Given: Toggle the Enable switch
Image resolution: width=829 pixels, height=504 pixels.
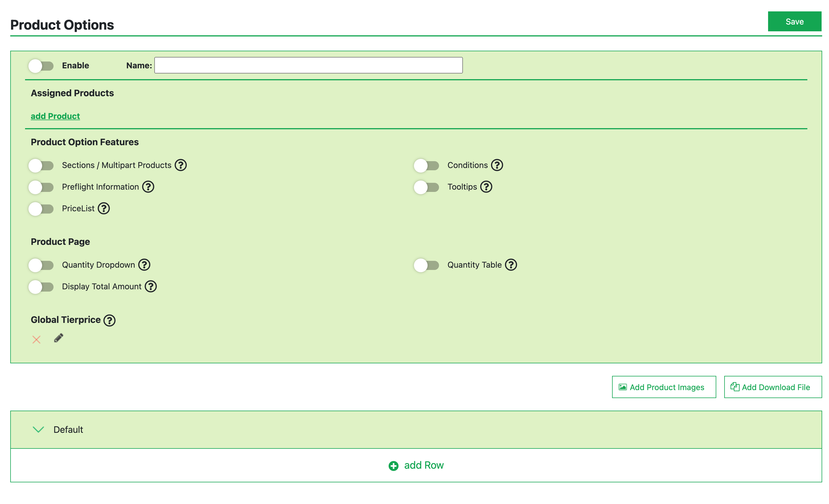Looking at the screenshot, I should (x=41, y=66).
